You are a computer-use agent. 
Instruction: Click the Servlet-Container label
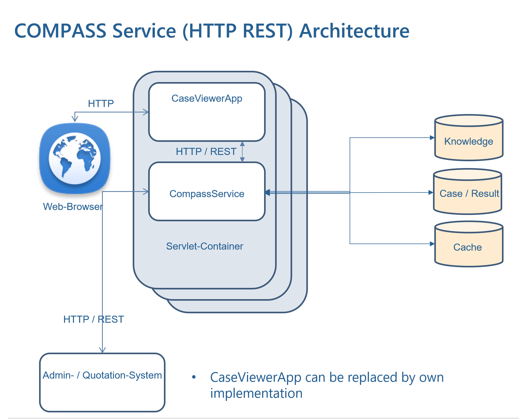pyautogui.click(x=205, y=246)
